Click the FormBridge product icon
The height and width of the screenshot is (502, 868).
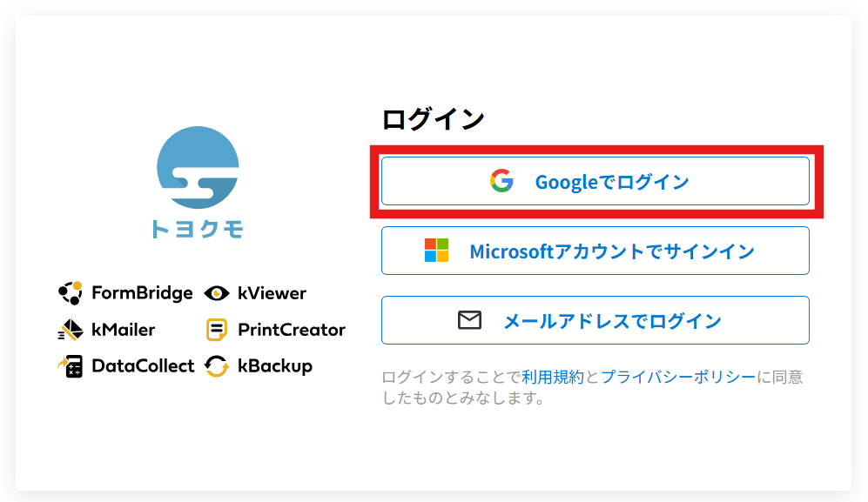[x=69, y=293]
